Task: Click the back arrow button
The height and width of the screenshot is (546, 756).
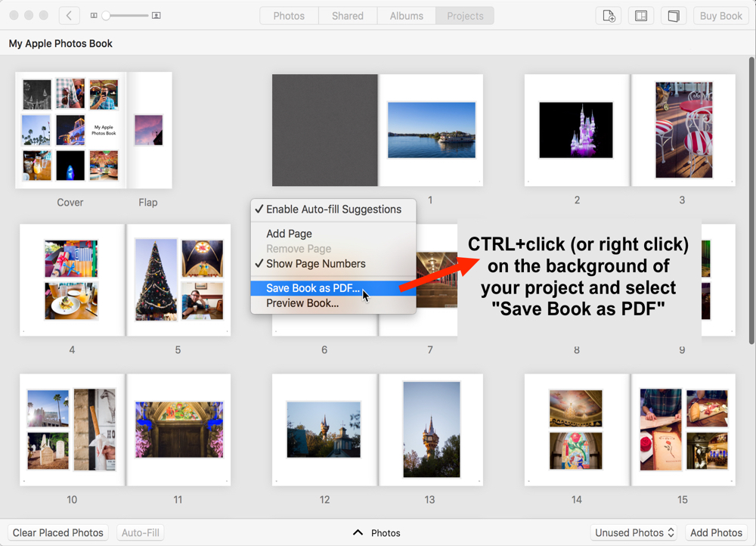Action: click(69, 15)
